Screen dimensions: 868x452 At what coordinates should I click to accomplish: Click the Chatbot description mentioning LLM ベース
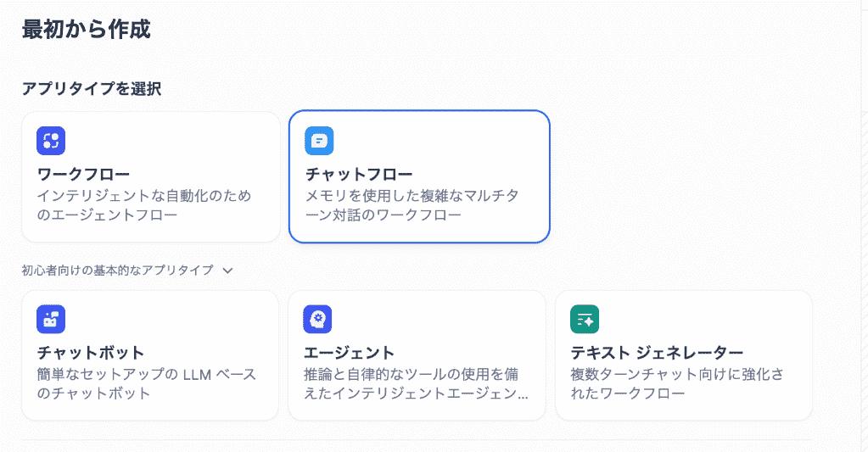pos(146,383)
